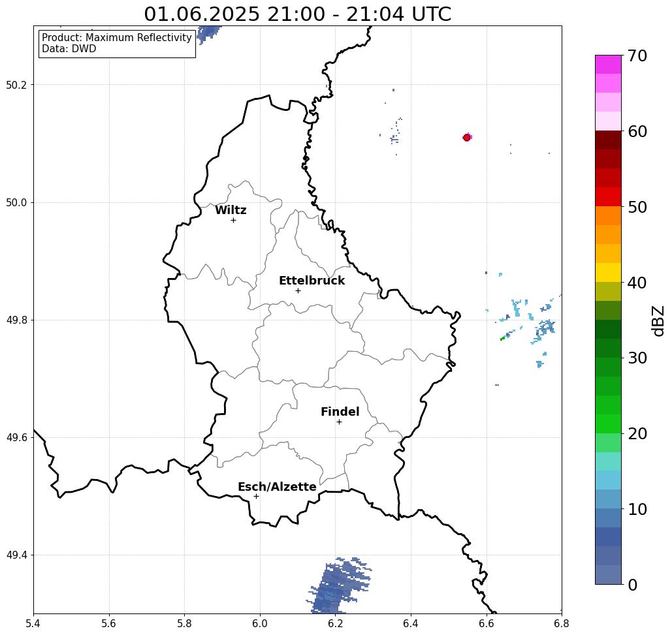Click the colorbar tick label 0
The width and height of the screenshot is (672, 635).
633,585
